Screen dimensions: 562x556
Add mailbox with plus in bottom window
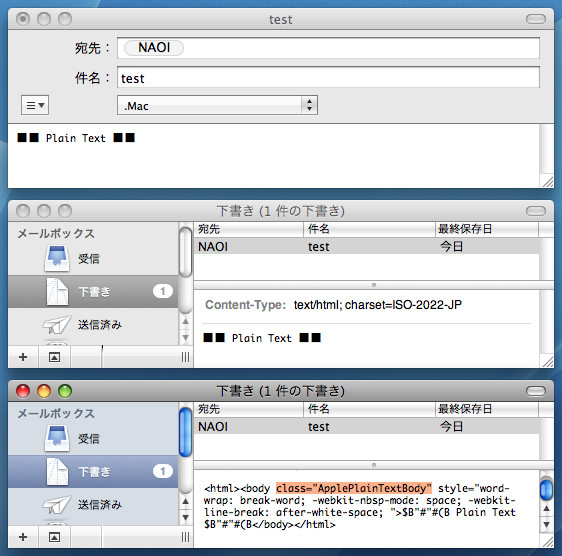23,537
